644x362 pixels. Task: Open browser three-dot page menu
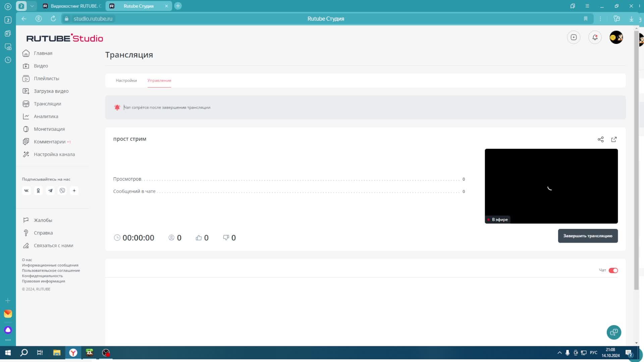pyautogui.click(x=600, y=19)
